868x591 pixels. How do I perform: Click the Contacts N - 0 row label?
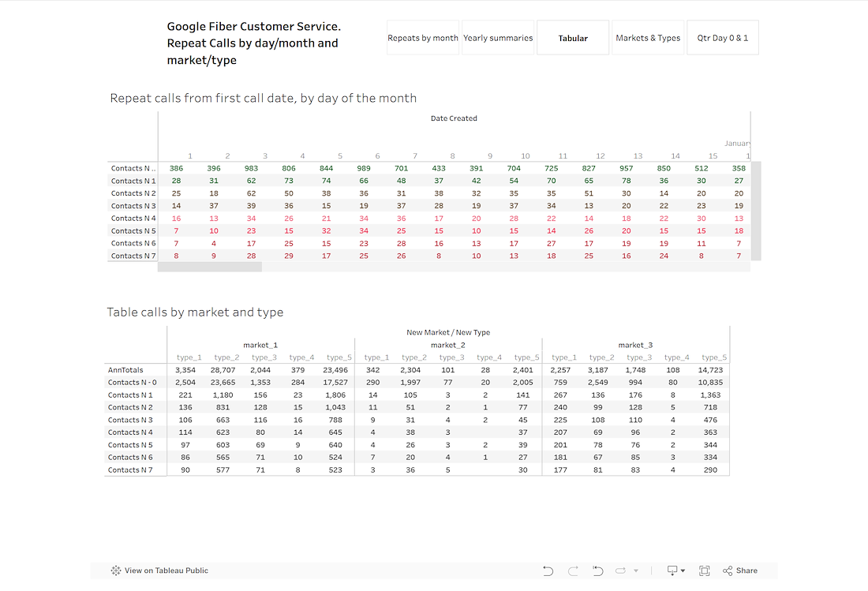tap(133, 383)
